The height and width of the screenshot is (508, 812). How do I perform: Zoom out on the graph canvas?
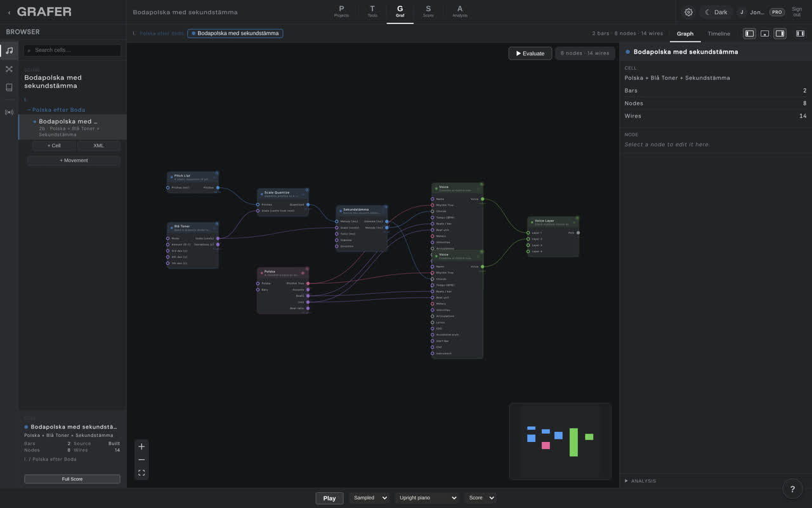tap(141, 460)
